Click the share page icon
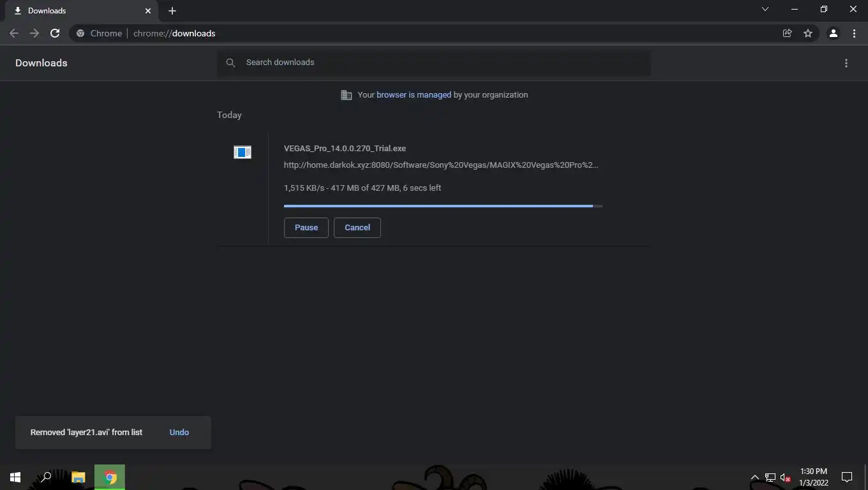Viewport: 868px width, 490px height. tap(787, 33)
